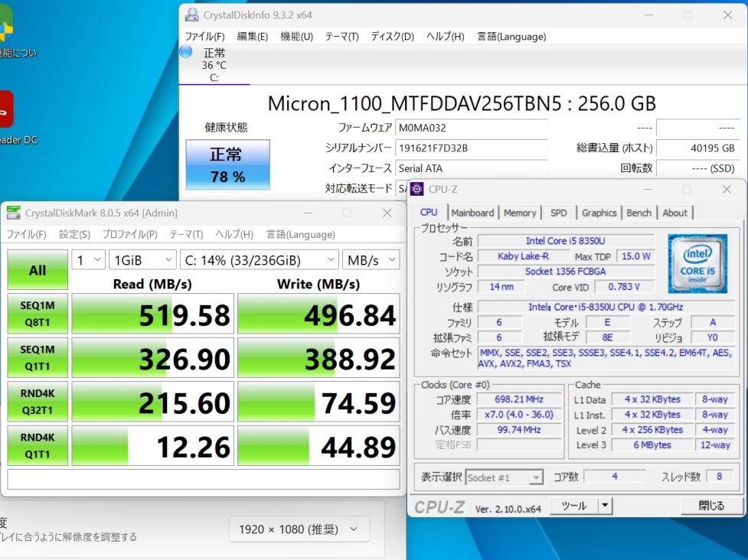
Task: Open the ディスク(D) menu in CrystalDiskInfo
Action: tap(392, 37)
